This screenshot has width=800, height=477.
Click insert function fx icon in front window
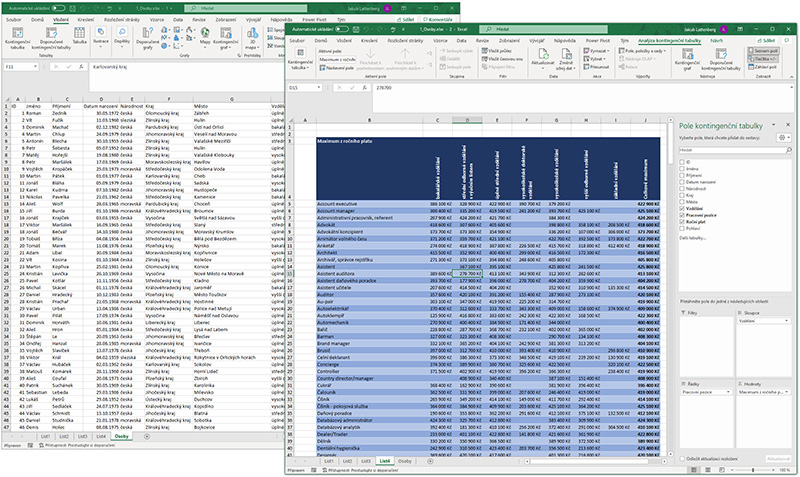[364, 88]
